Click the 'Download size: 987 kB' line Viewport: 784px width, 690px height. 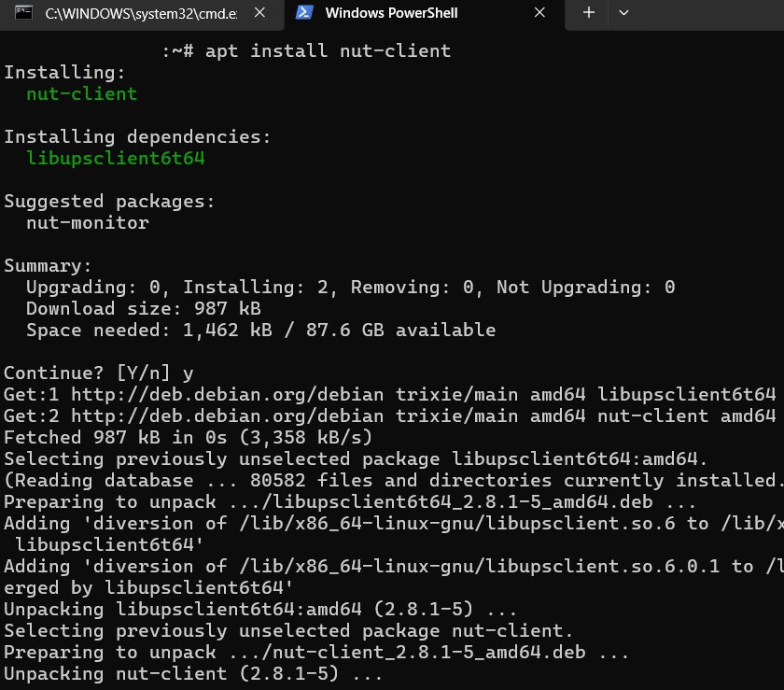(x=142, y=308)
